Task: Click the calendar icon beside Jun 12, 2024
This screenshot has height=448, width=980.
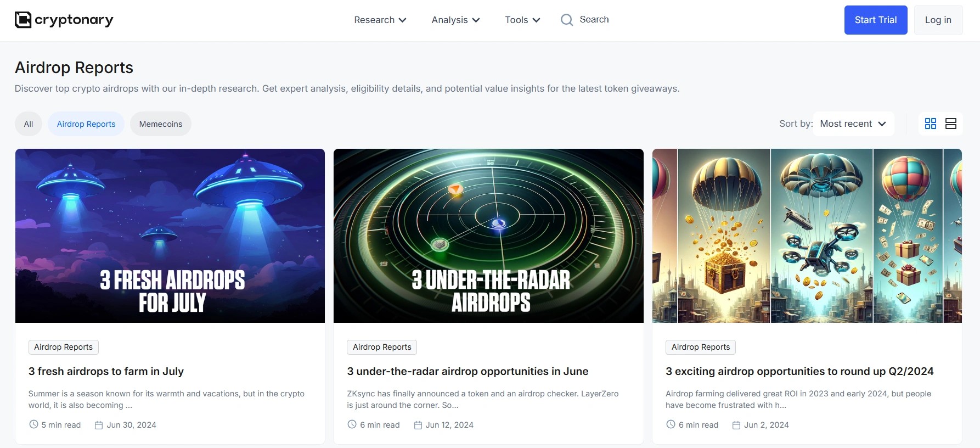Action: click(418, 425)
